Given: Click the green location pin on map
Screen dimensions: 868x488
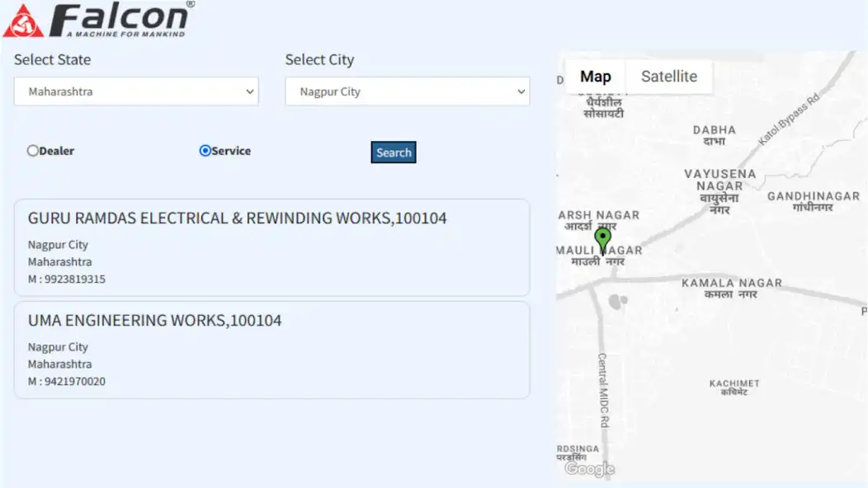Looking at the screenshot, I should pyautogui.click(x=603, y=240).
